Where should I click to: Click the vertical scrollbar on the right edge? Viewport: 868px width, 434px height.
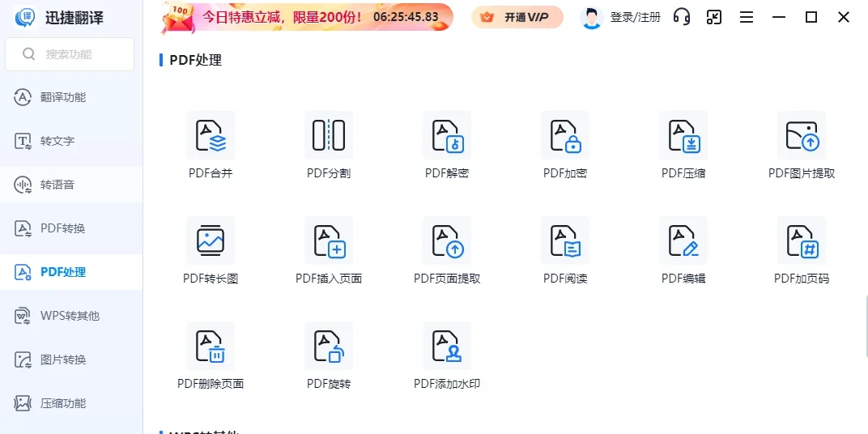pyautogui.click(x=866, y=326)
